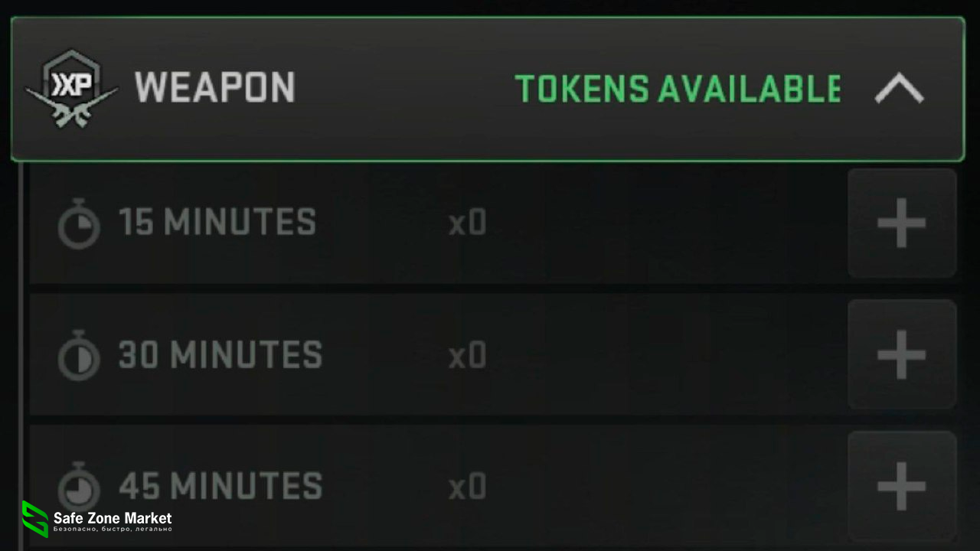
Task: Pick the 45 MINUTES token label
Action: 220,487
